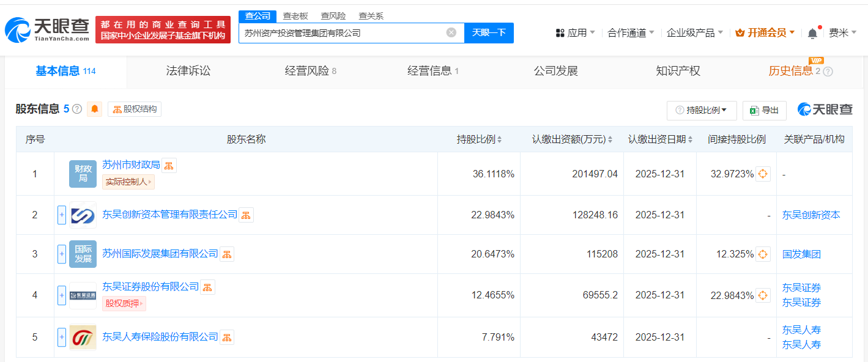Open equity structure icon next to 苏州市财政局
This screenshot has height=362, width=868.
(169, 165)
